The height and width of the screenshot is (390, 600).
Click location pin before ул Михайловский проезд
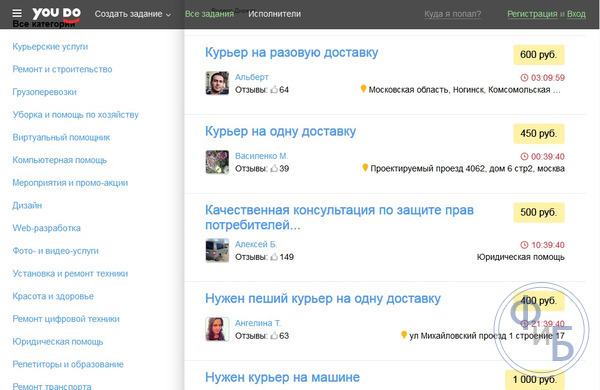click(x=404, y=335)
